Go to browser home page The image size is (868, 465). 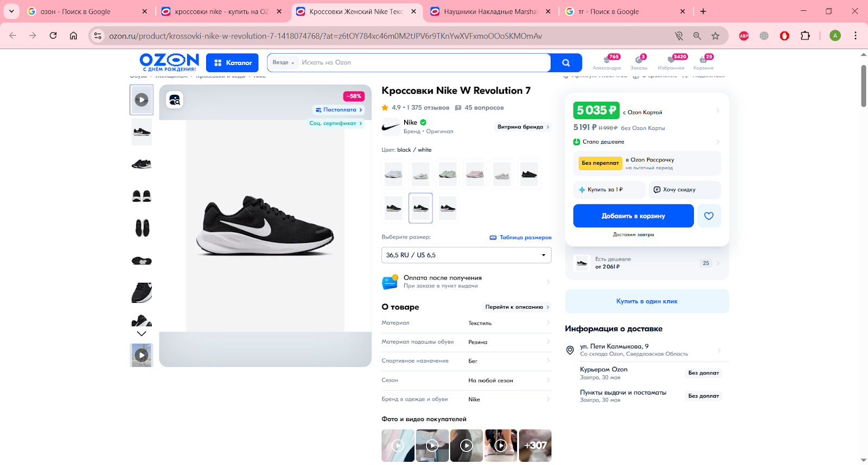coord(73,36)
